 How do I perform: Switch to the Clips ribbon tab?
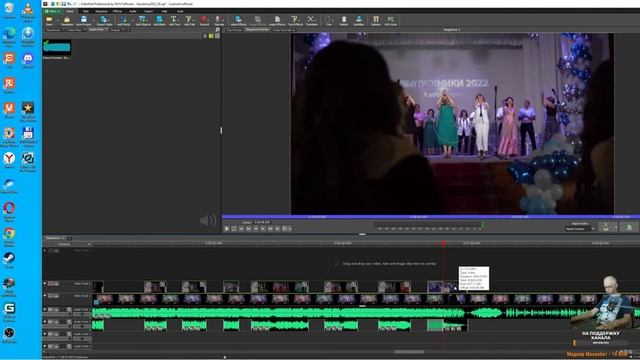[x=86, y=11]
